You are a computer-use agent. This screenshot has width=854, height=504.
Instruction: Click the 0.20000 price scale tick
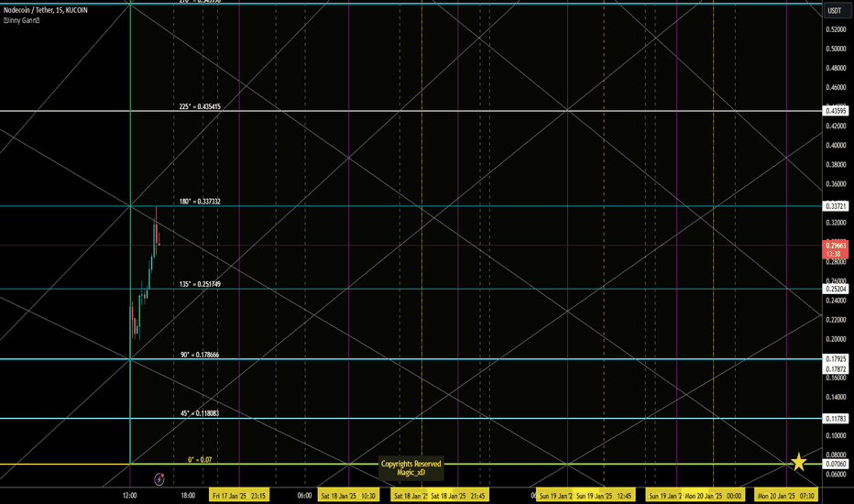[836, 339]
